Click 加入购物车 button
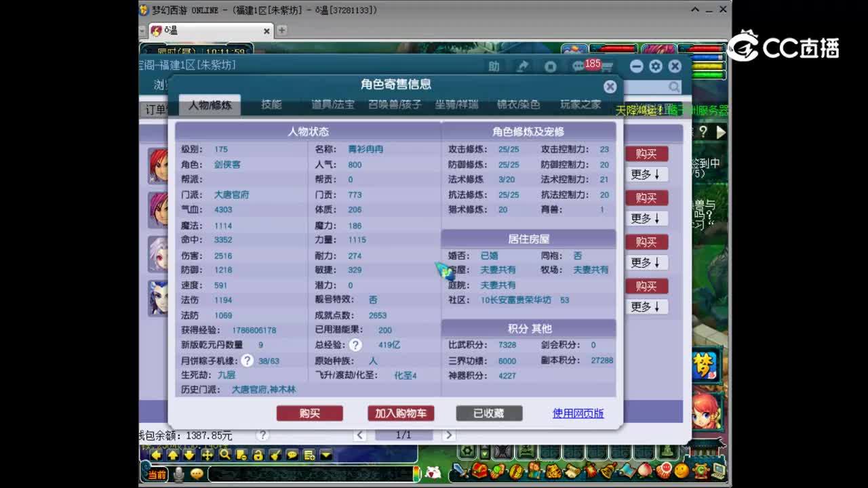This screenshot has height=488, width=868. pos(401,413)
